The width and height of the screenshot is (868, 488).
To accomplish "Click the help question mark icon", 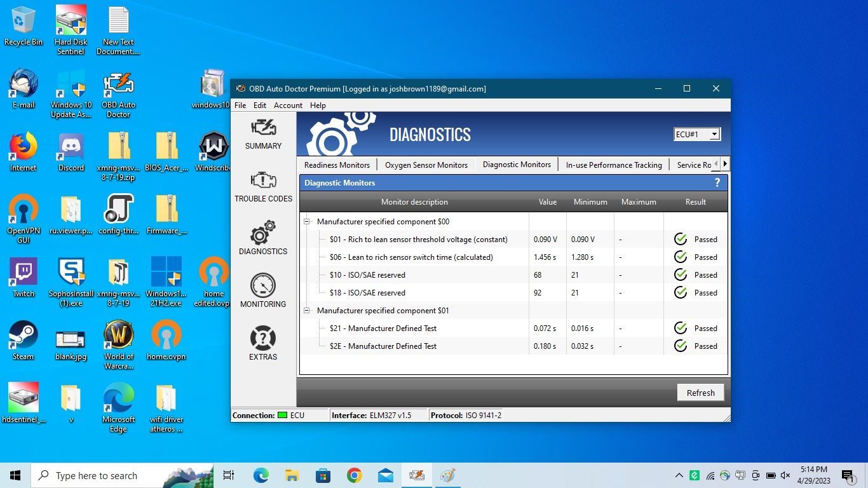I will click(x=717, y=183).
